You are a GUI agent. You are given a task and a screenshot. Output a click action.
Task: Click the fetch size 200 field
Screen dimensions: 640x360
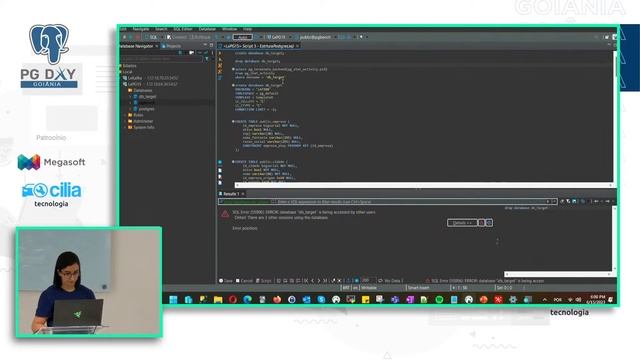(367, 281)
